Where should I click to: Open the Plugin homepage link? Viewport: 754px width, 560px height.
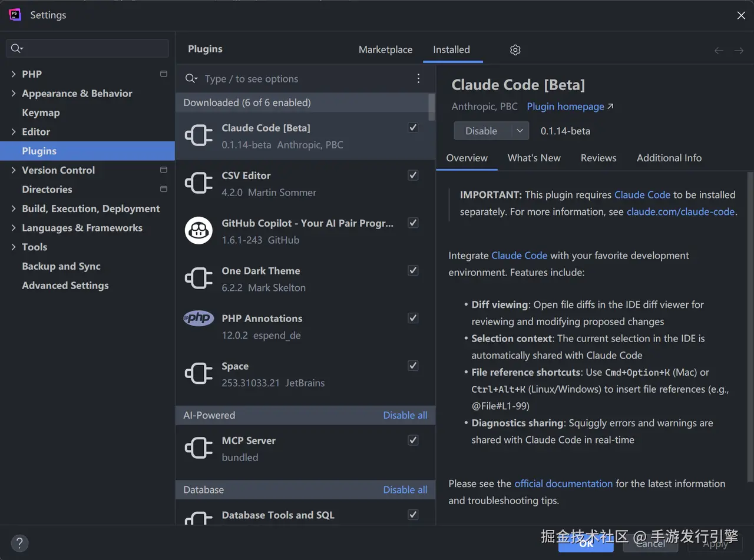tap(565, 107)
